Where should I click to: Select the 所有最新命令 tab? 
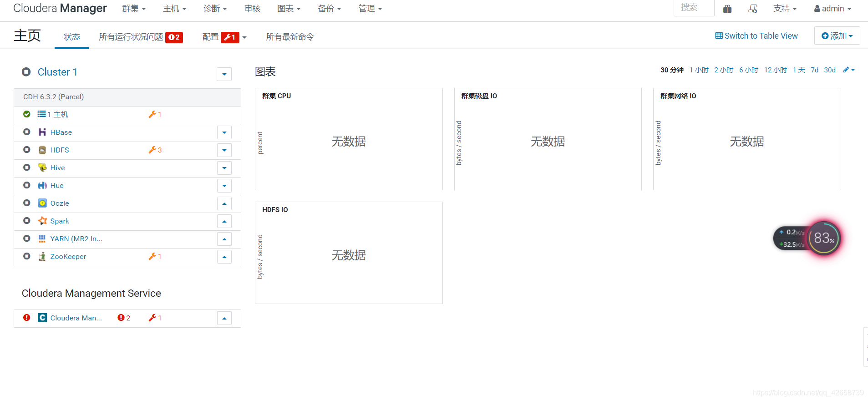[x=290, y=37]
